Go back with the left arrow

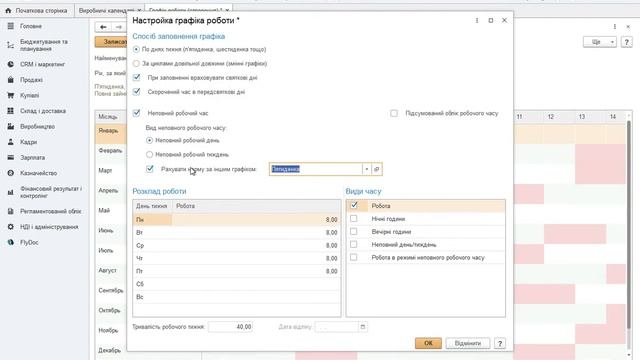coord(103,27)
